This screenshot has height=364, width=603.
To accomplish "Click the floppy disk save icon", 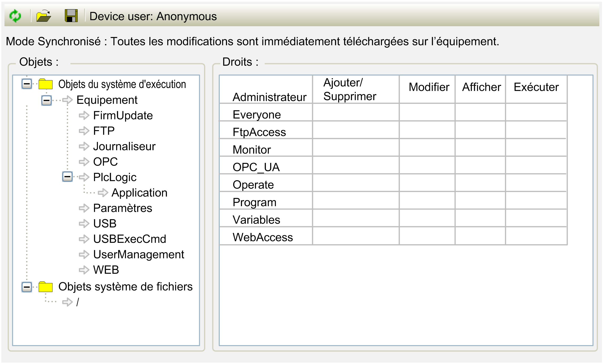I will 71,16.
